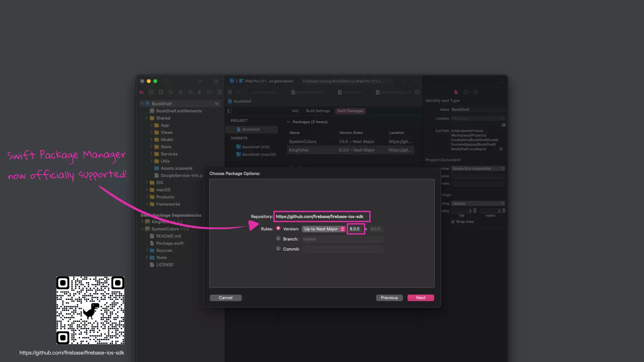
Task: Toggle the Wrap lines checkbox
Action: pyautogui.click(x=453, y=222)
